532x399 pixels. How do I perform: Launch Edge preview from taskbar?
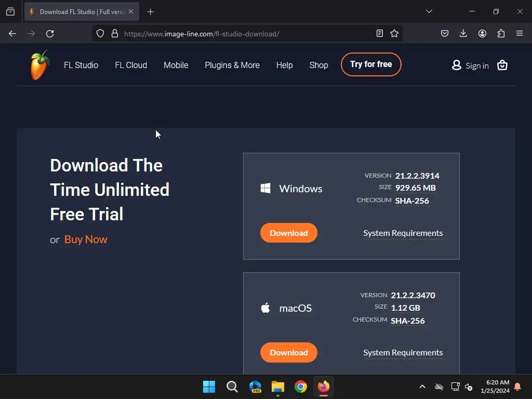pos(255,387)
